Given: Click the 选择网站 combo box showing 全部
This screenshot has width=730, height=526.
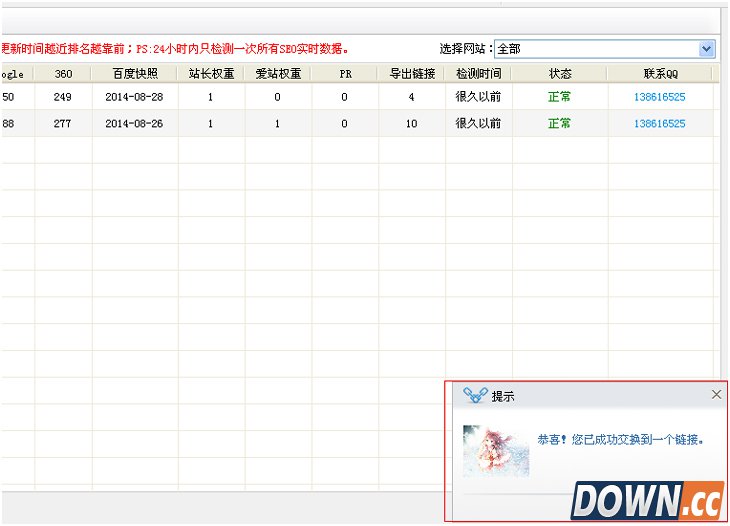Looking at the screenshot, I should 596,49.
